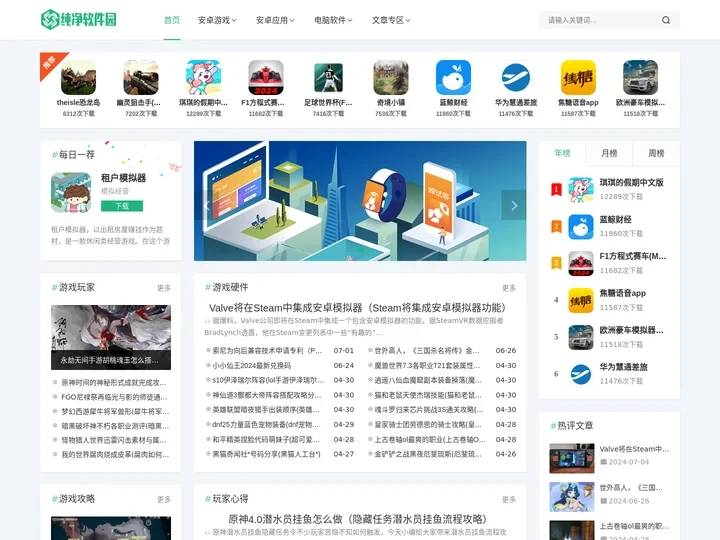720x540 pixels.
Task: Open 黑猫奇闻社号码分享 article
Action: [x=266, y=454]
